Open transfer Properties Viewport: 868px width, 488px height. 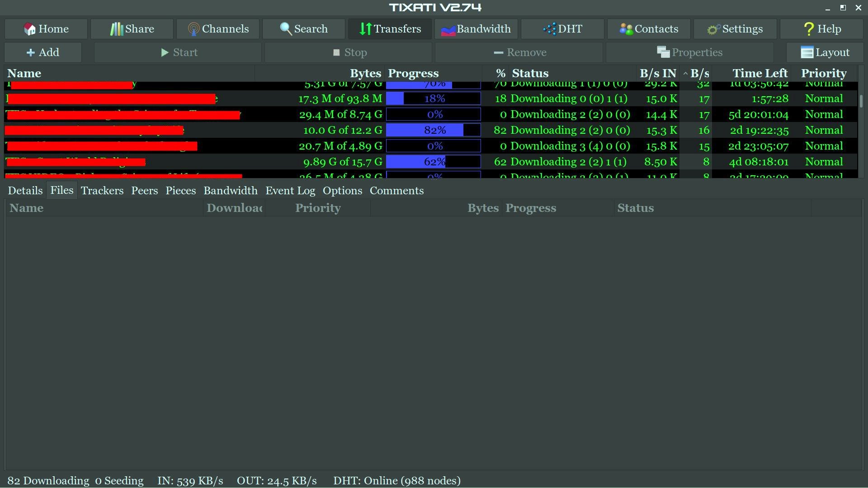690,52
